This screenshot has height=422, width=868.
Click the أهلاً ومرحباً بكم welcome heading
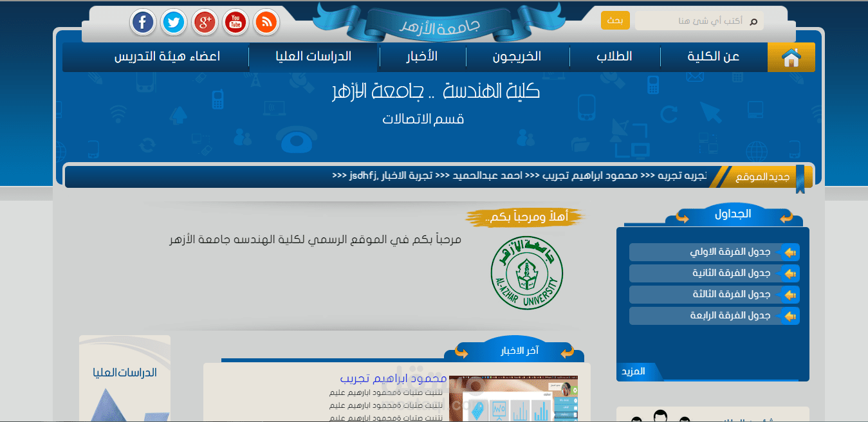(525, 217)
